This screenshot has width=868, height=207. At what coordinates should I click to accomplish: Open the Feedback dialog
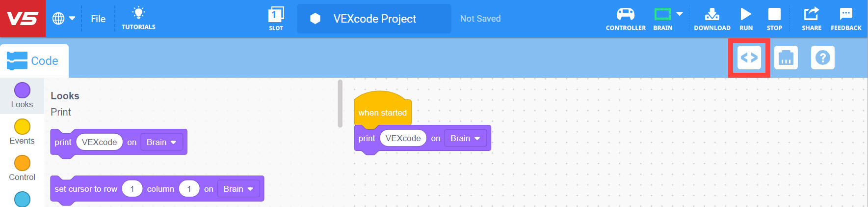click(846, 19)
